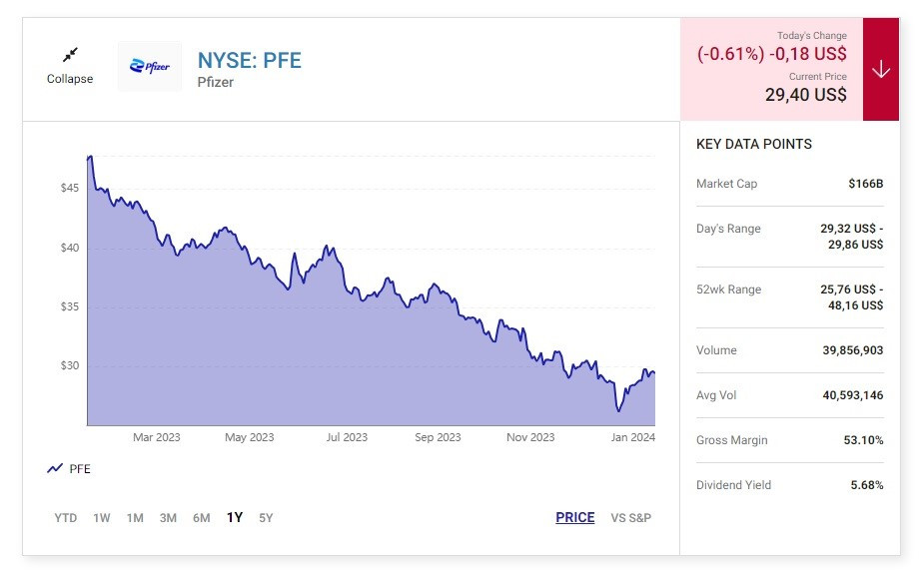The width and height of the screenshot is (924, 575).
Task: Toggle chart to VS S&P comparison
Action: coord(630,517)
